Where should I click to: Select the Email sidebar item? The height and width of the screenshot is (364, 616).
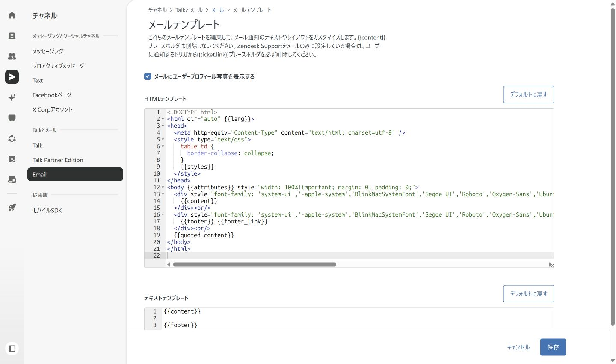pyautogui.click(x=75, y=174)
